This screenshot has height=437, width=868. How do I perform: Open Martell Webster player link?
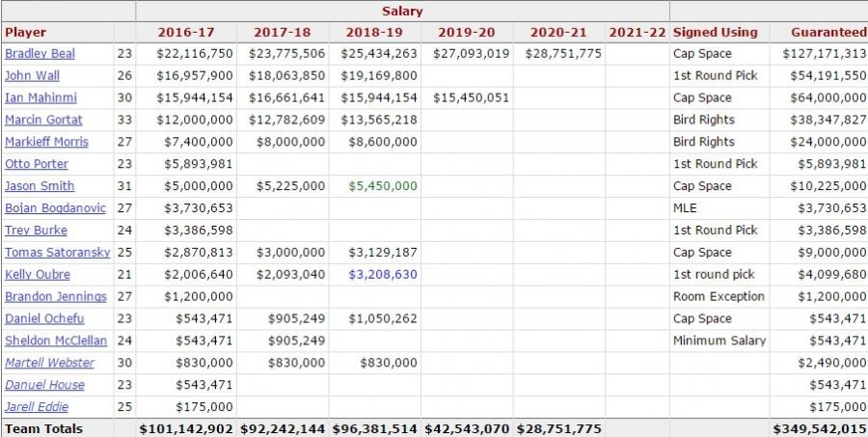(x=50, y=364)
